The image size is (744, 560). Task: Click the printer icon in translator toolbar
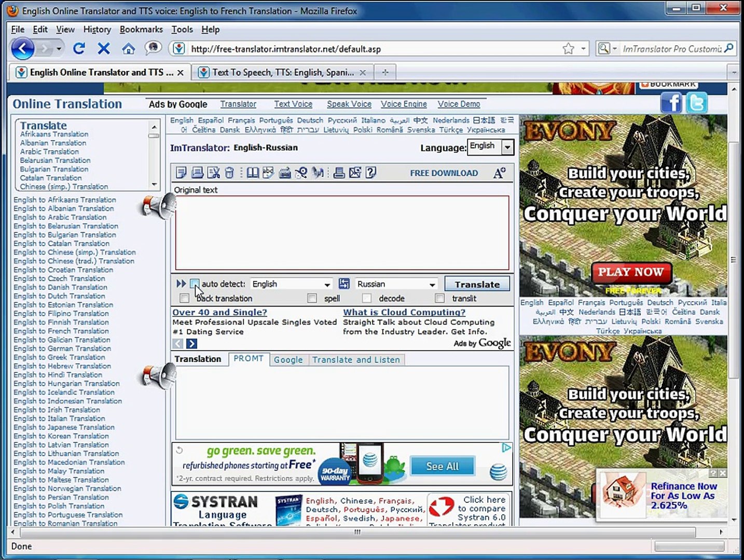point(339,173)
